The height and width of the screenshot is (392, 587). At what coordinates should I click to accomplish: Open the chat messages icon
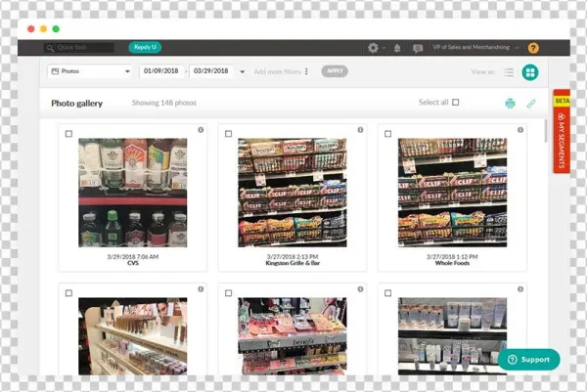pos(418,48)
